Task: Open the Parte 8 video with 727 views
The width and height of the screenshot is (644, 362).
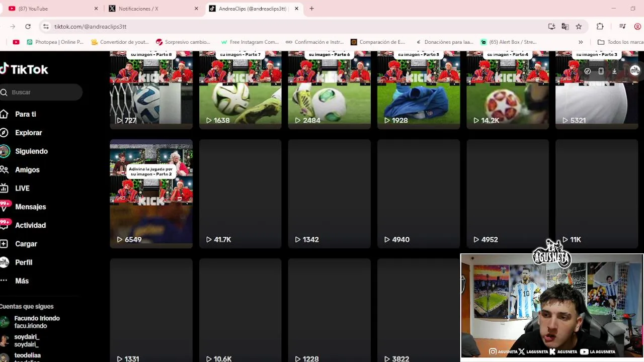Action: pyautogui.click(x=151, y=89)
